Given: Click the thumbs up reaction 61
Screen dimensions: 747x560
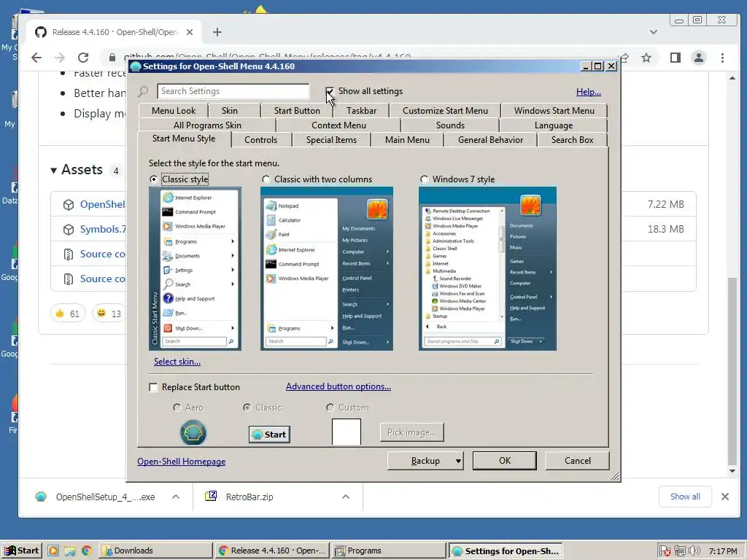Looking at the screenshot, I should click(68, 314).
